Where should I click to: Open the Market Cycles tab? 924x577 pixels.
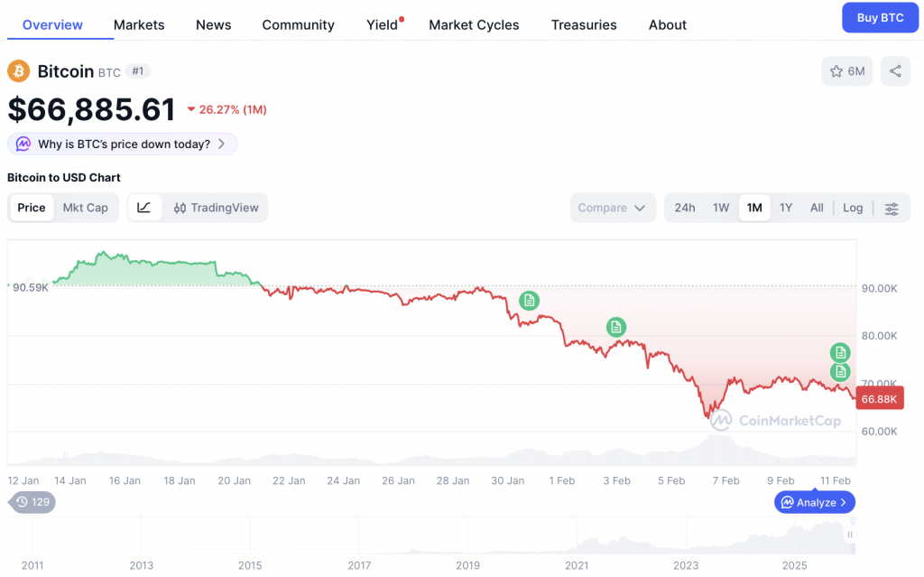[x=474, y=25]
